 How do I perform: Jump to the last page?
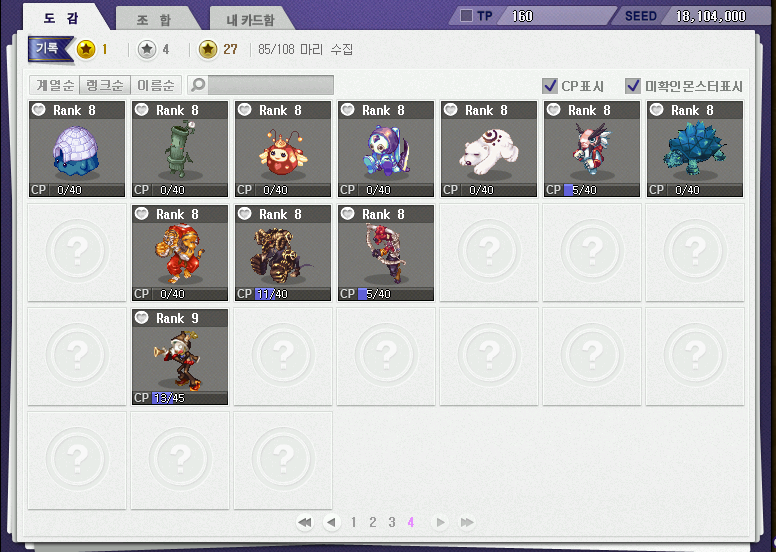point(467,522)
